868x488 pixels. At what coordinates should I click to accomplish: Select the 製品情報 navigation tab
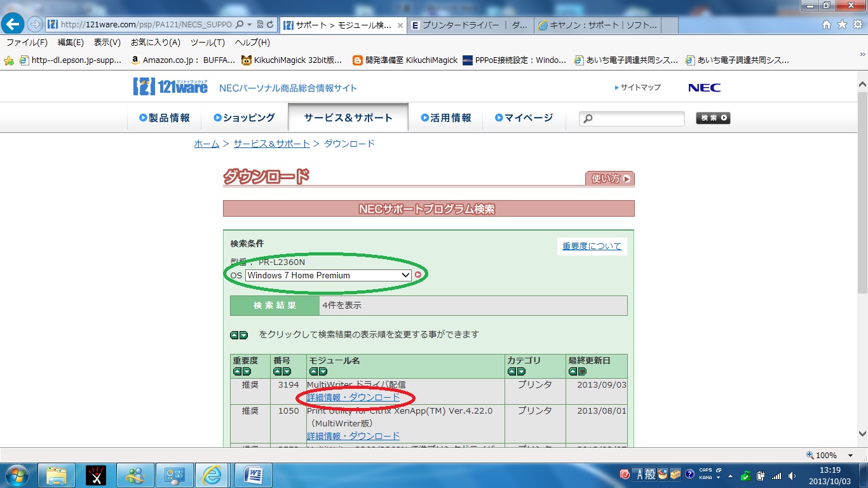(165, 118)
